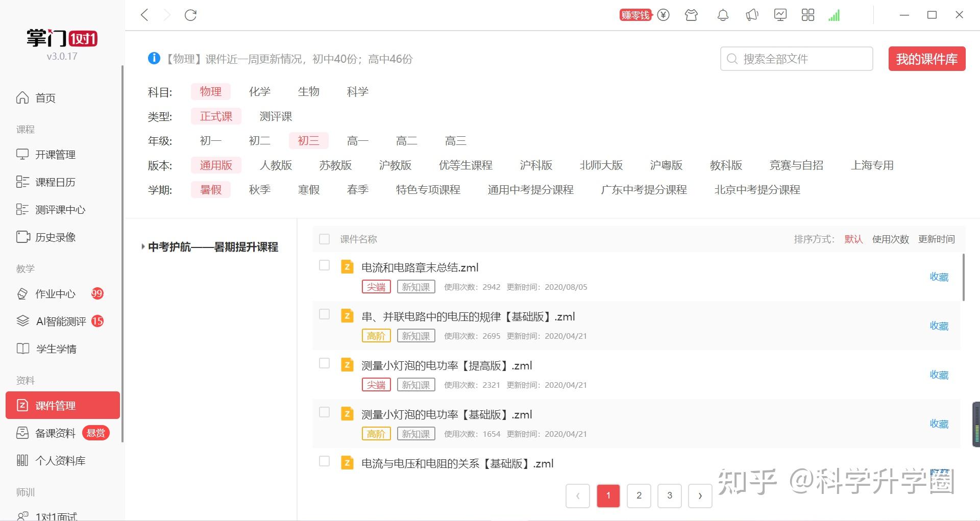Click file icon of 测量小灯泡的电功率【基础版】
The height and width of the screenshot is (521, 980).
[x=347, y=414]
